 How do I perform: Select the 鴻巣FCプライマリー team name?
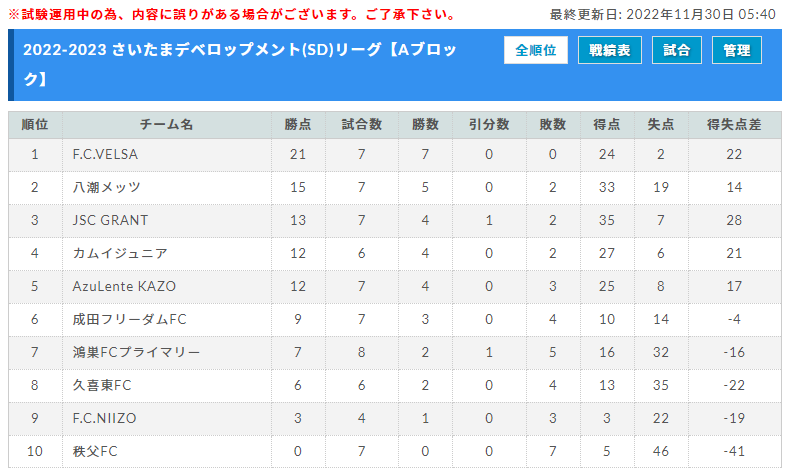pyautogui.click(x=136, y=352)
